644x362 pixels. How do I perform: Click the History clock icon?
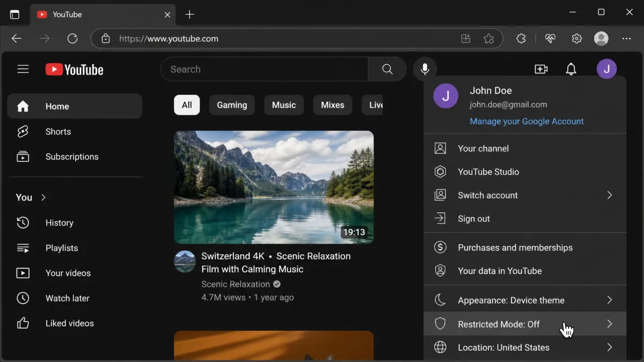(23, 223)
